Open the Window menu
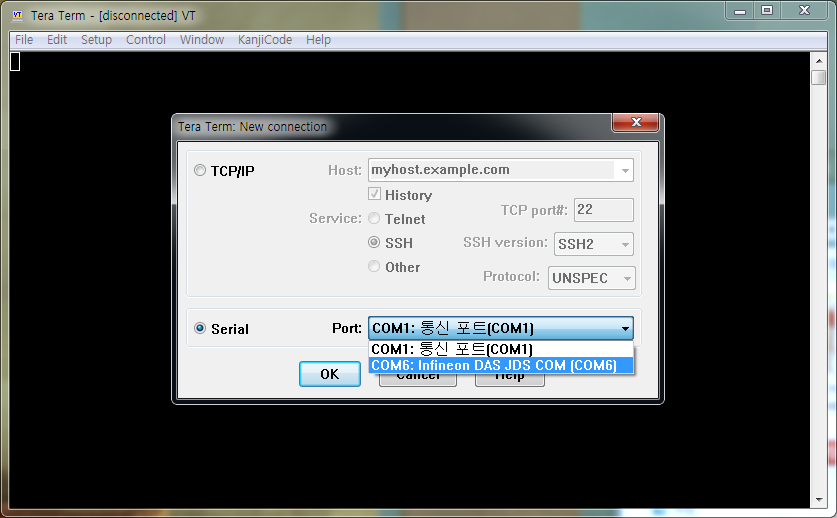This screenshot has height=518, width=837. (x=202, y=40)
